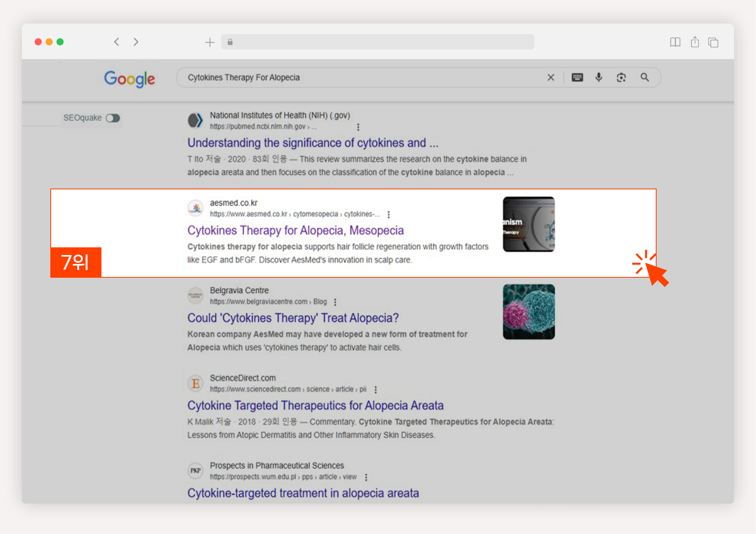Open 'Cytokine-targeted treatment in alopecia areata' link

click(303, 493)
